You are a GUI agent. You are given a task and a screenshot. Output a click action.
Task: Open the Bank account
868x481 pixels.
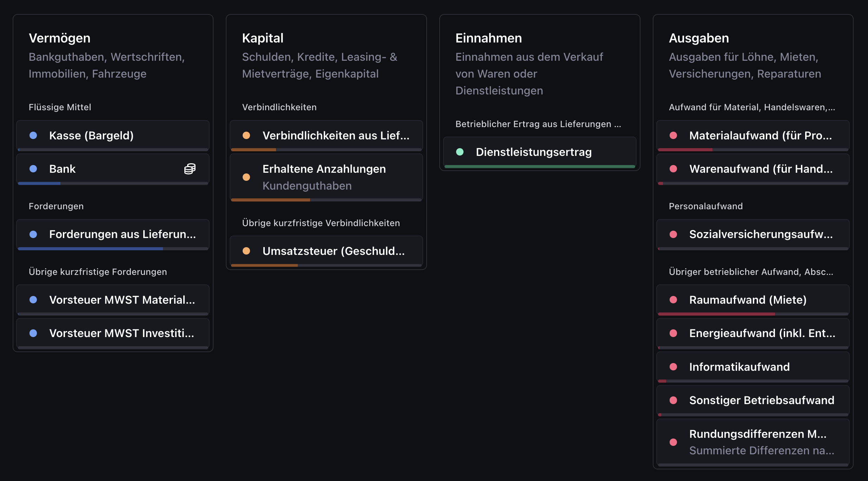113,169
